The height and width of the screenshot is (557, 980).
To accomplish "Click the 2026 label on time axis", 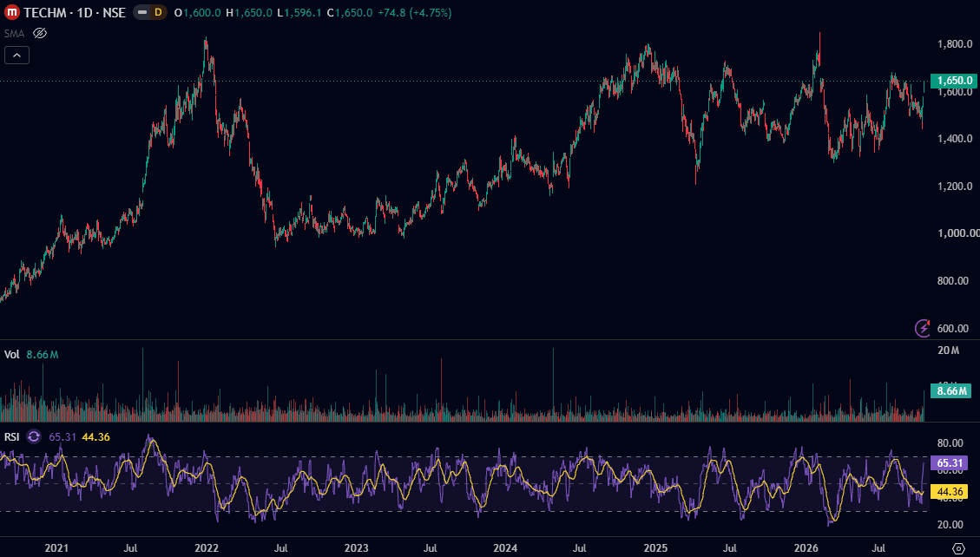I will (x=805, y=548).
